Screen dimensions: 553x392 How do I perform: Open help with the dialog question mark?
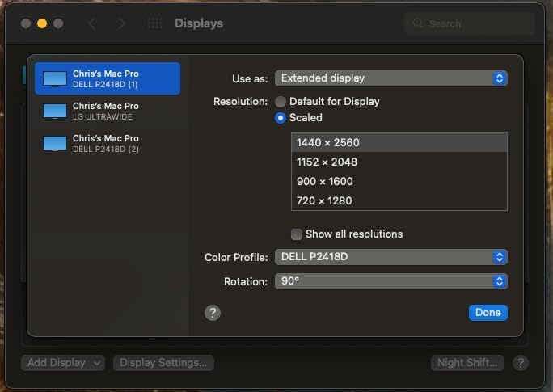point(213,313)
